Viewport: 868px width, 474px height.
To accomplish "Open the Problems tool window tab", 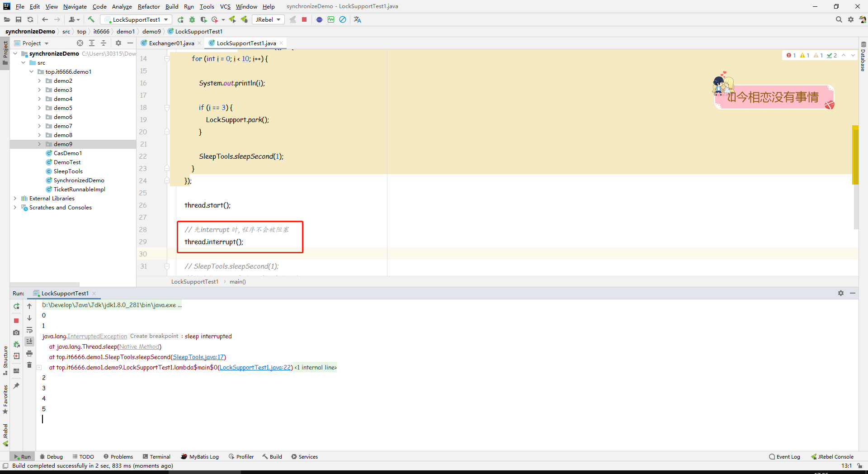I will pyautogui.click(x=118, y=457).
